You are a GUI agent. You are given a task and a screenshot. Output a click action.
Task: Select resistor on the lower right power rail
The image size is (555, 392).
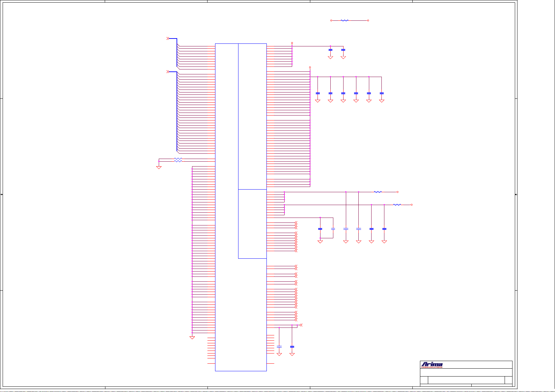tap(397, 205)
